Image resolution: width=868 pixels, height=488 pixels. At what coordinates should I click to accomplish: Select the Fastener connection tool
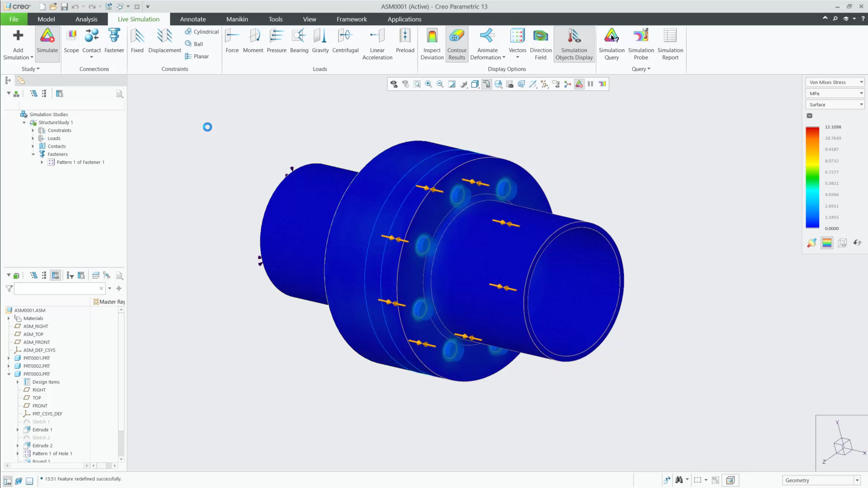click(x=114, y=41)
